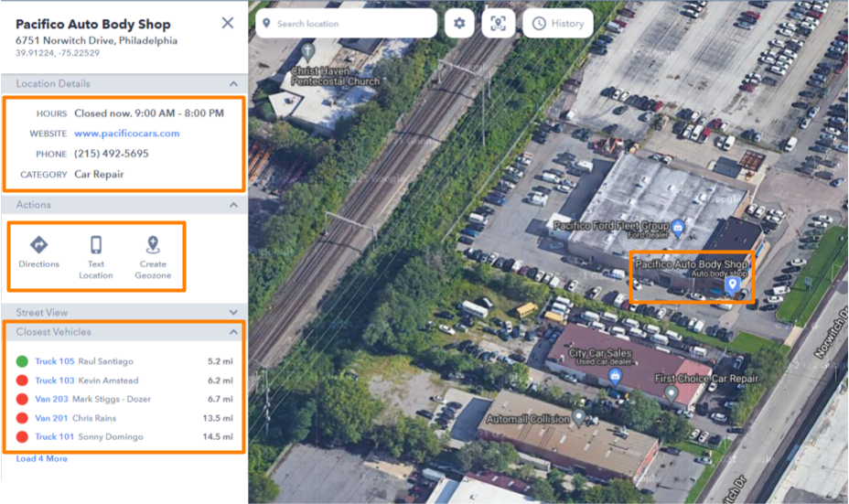Open Van 203 vehicle link
The width and height of the screenshot is (849, 504).
[51, 399]
